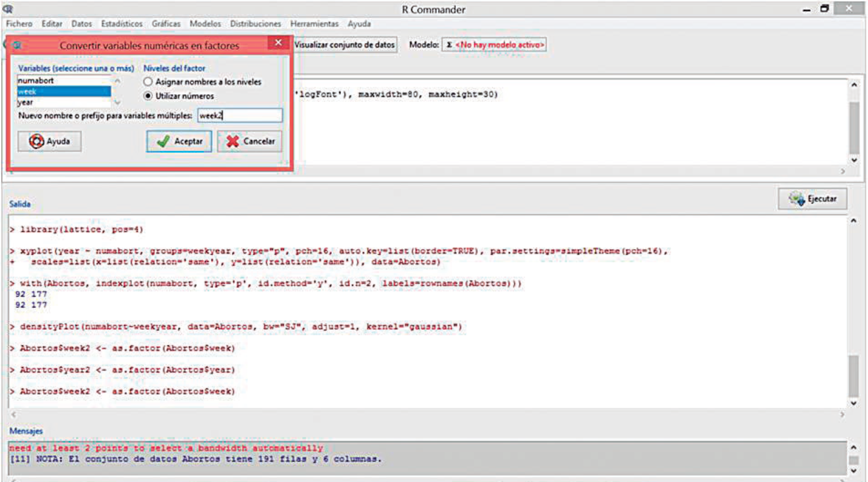Click the red bandwidth error message
This screenshot has width=868, height=482.
point(166,448)
